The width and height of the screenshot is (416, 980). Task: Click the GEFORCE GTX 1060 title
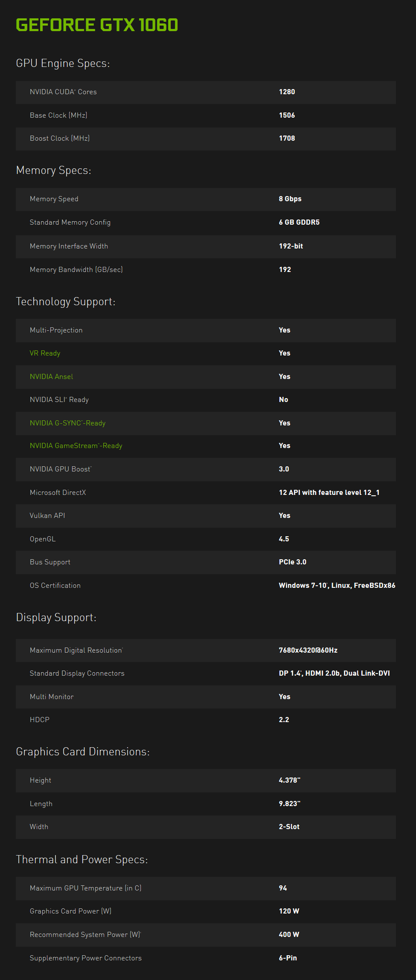pyautogui.click(x=97, y=25)
